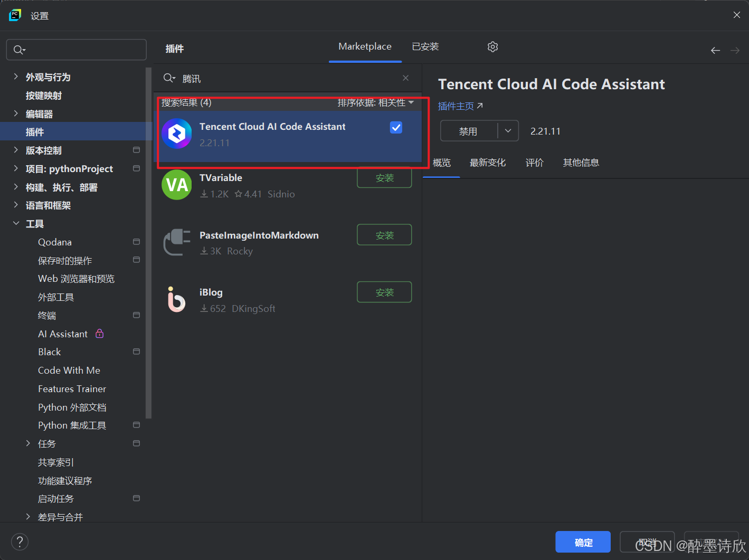Image resolution: width=749 pixels, height=560 pixels.
Task: Open help with the question mark icon
Action: (20, 542)
